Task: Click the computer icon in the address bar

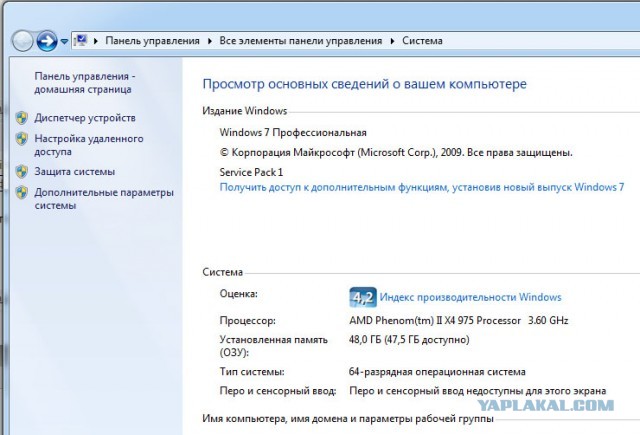Action: [81, 40]
